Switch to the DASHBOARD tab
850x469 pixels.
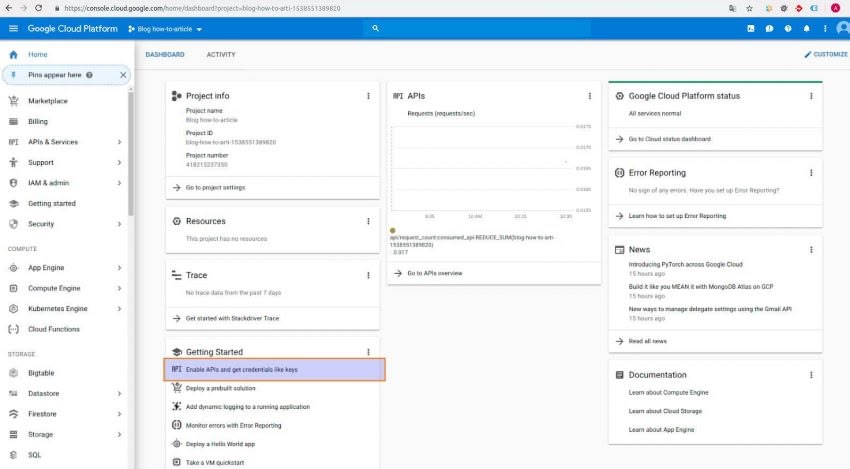coord(165,55)
